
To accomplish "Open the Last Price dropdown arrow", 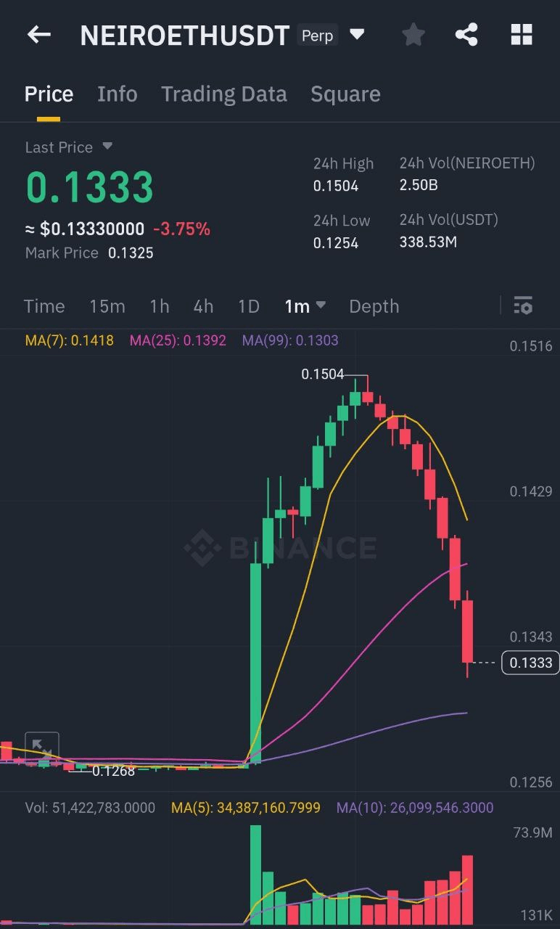I will [x=107, y=147].
